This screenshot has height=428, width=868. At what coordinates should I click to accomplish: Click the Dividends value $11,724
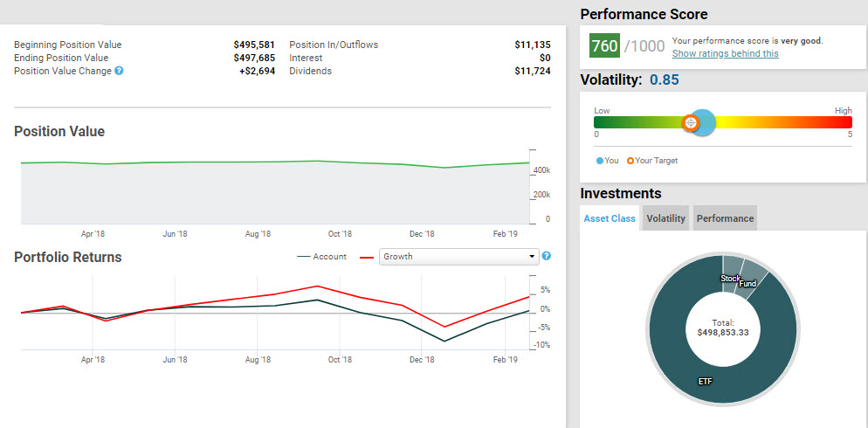point(532,71)
